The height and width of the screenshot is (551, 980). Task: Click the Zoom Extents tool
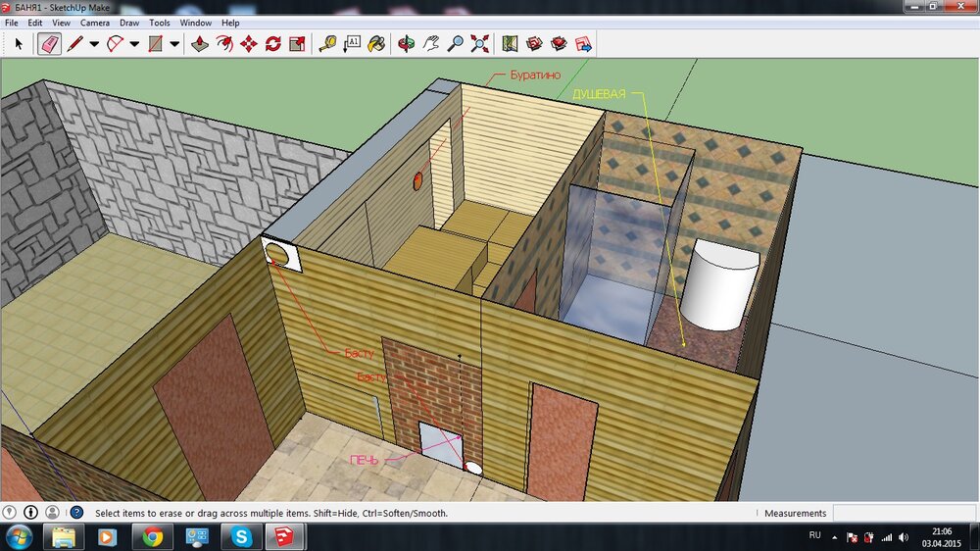[479, 43]
